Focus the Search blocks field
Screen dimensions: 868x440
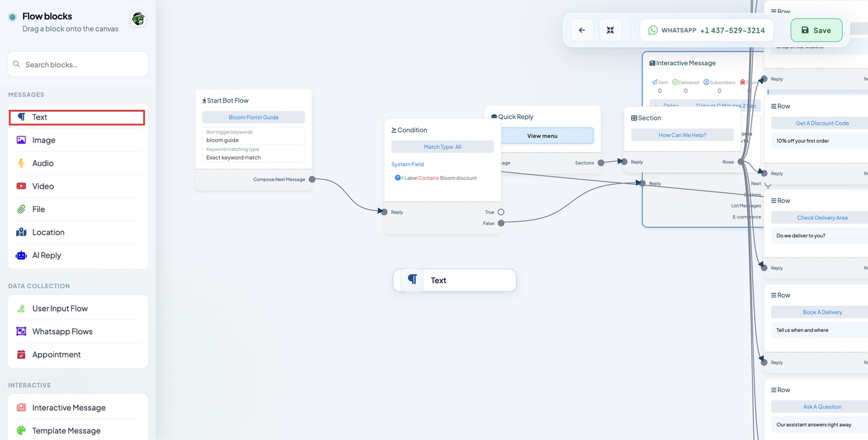pos(78,65)
